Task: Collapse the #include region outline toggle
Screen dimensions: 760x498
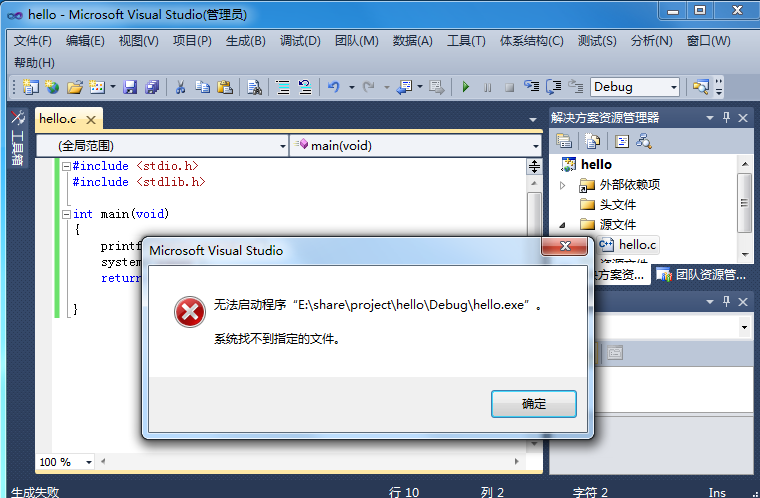Action: click(66, 166)
